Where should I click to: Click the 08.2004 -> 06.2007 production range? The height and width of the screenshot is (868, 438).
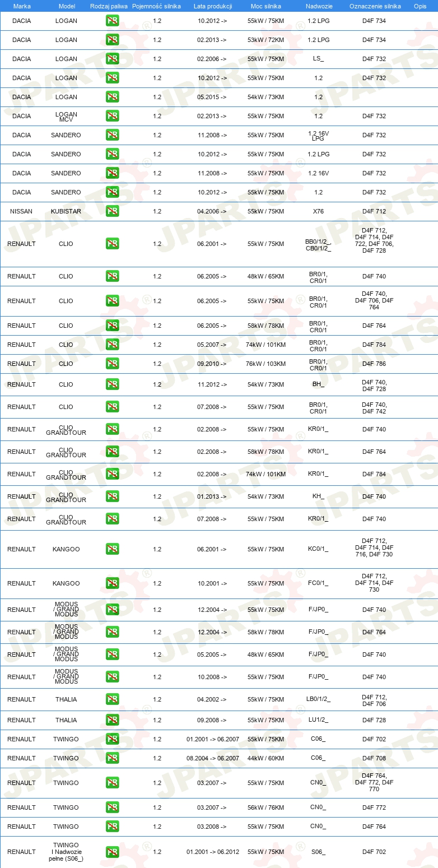pos(213,758)
